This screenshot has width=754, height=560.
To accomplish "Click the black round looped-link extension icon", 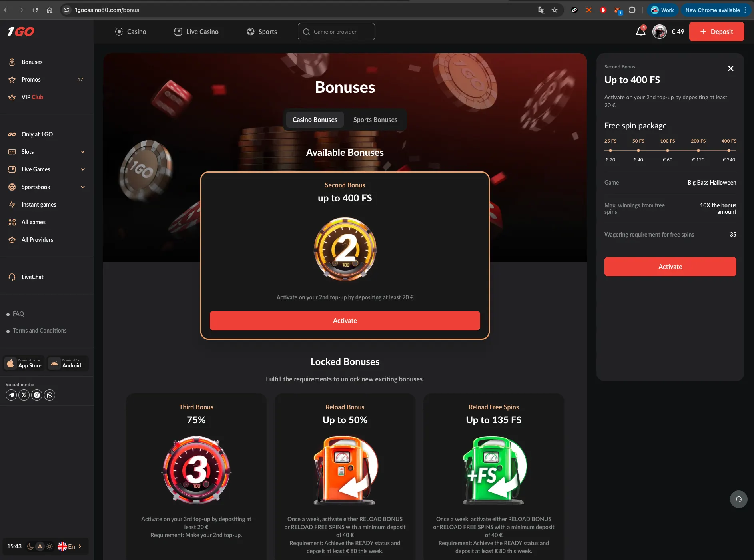I will tap(574, 10).
